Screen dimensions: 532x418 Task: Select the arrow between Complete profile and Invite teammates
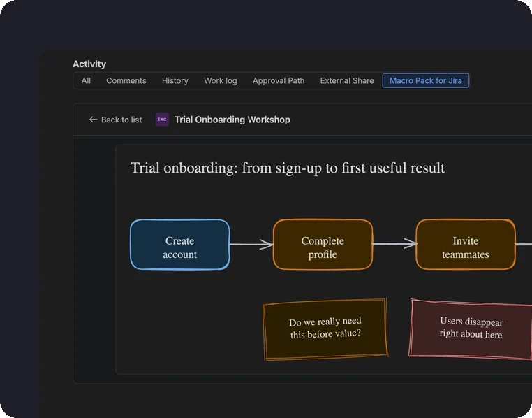[394, 243]
